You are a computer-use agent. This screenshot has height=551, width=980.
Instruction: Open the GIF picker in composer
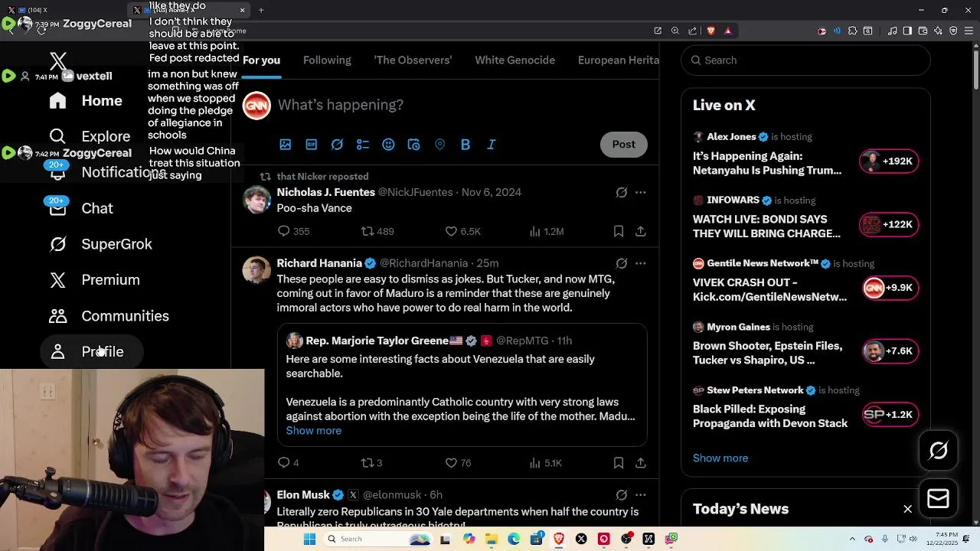click(312, 145)
